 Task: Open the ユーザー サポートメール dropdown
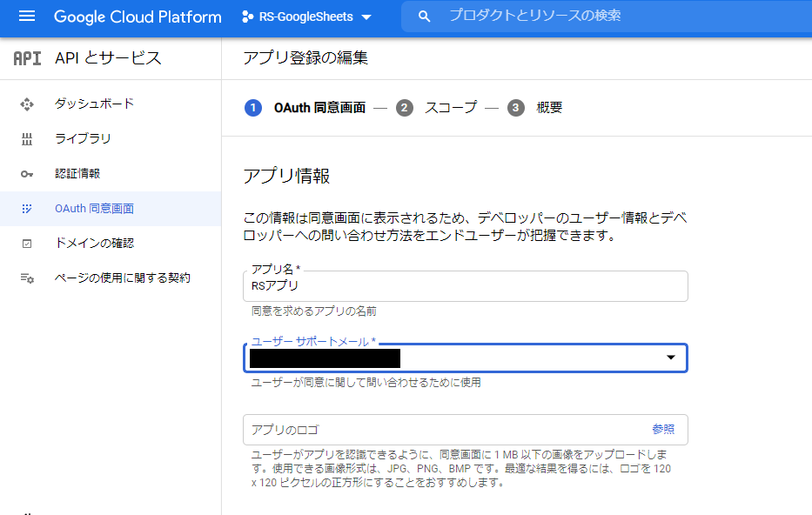pyautogui.click(x=465, y=358)
